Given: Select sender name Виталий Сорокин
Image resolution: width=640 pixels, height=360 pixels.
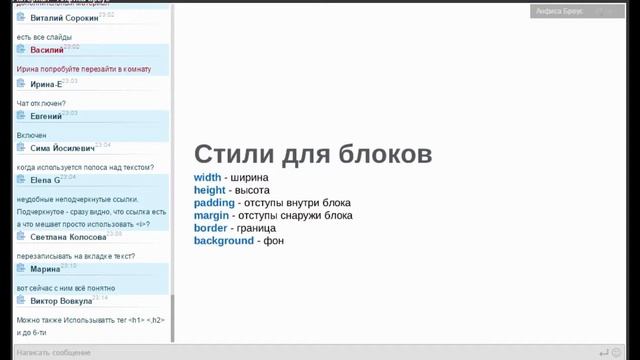Looking at the screenshot, I should 64,18.
